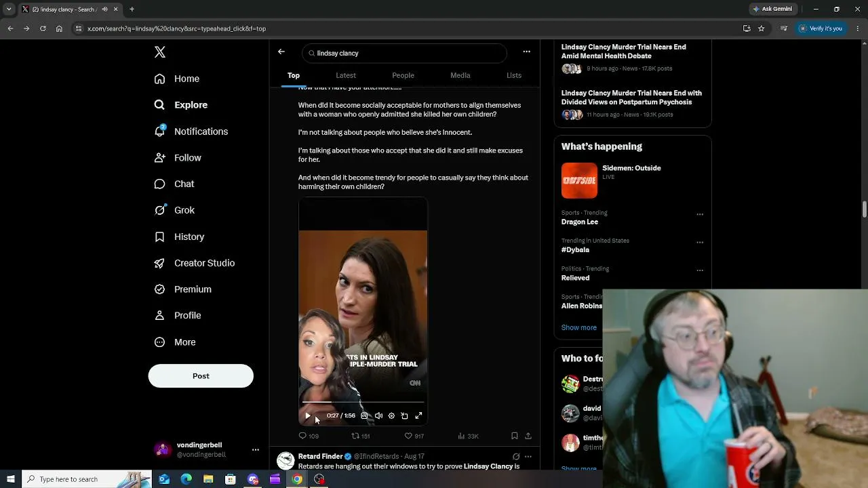
Task: Click the X logo in the sidebar
Action: coord(160,52)
